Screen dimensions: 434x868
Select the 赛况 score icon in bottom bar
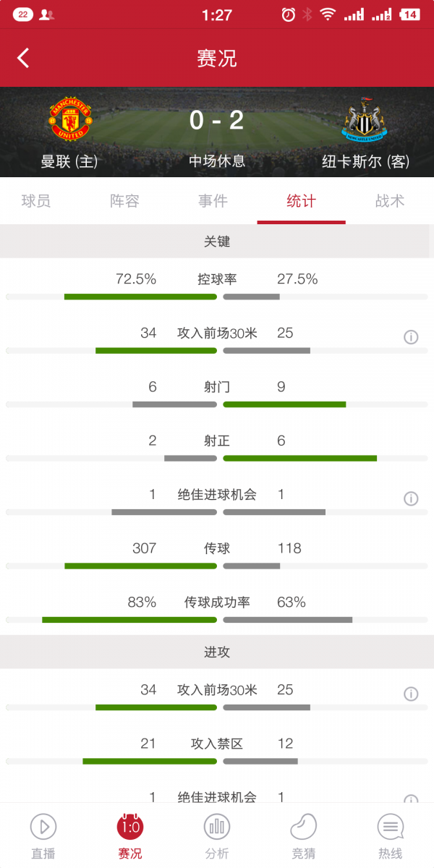coord(130,827)
